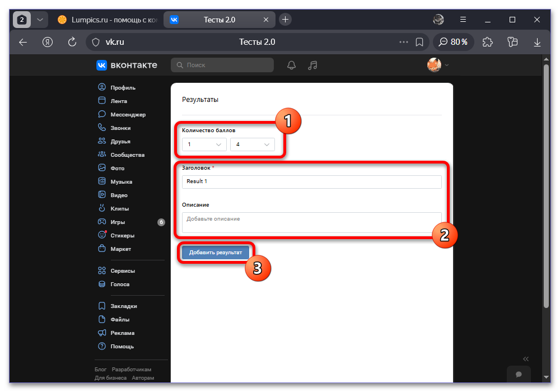Expand the tab group list chevron
Viewport: 560px width, 392px height.
tap(40, 20)
